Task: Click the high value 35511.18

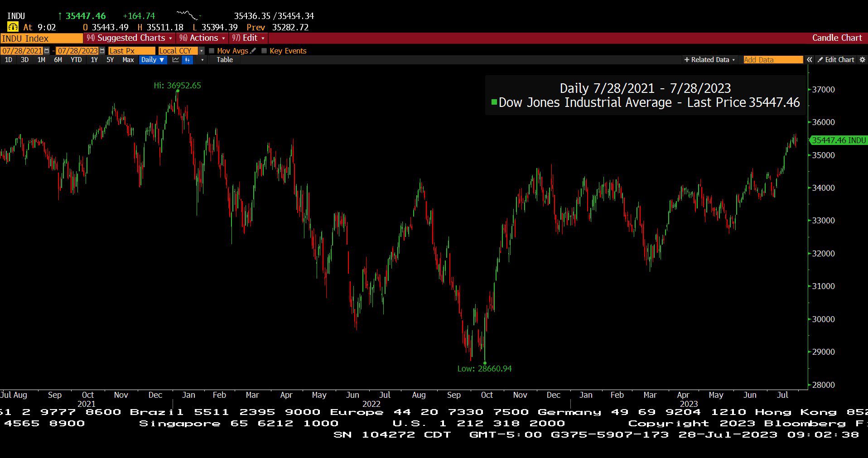Action: (x=165, y=28)
